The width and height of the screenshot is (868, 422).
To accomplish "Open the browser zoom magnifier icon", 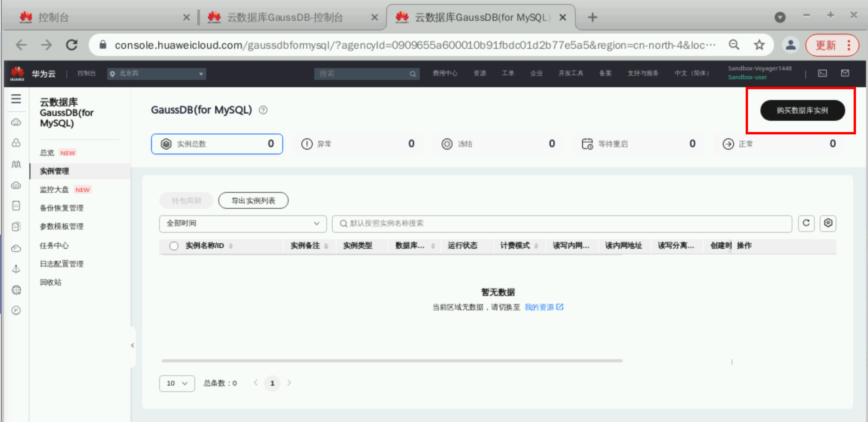I will tap(734, 45).
